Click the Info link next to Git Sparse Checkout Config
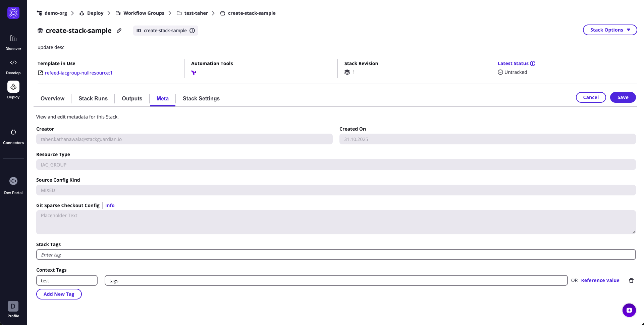 (x=110, y=205)
